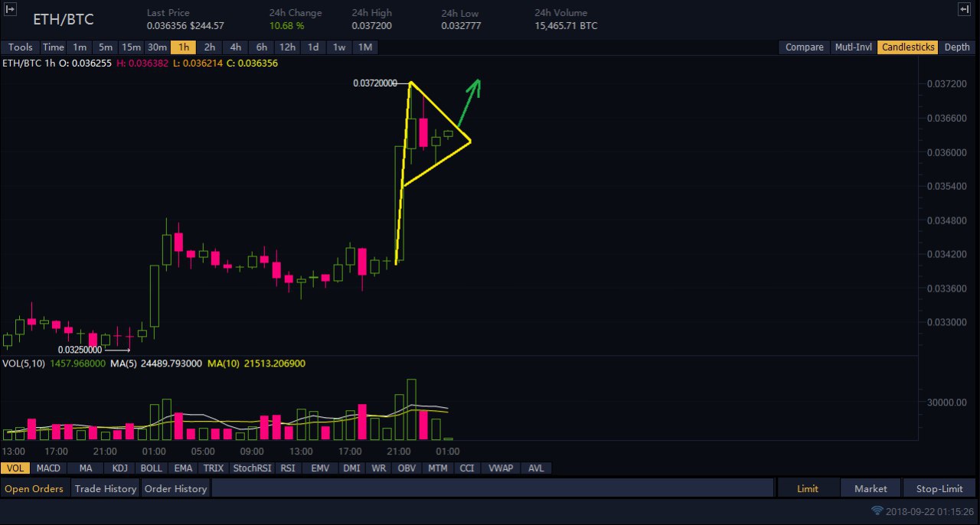Select the Time chart view
The image size is (980, 525).
pos(54,47)
